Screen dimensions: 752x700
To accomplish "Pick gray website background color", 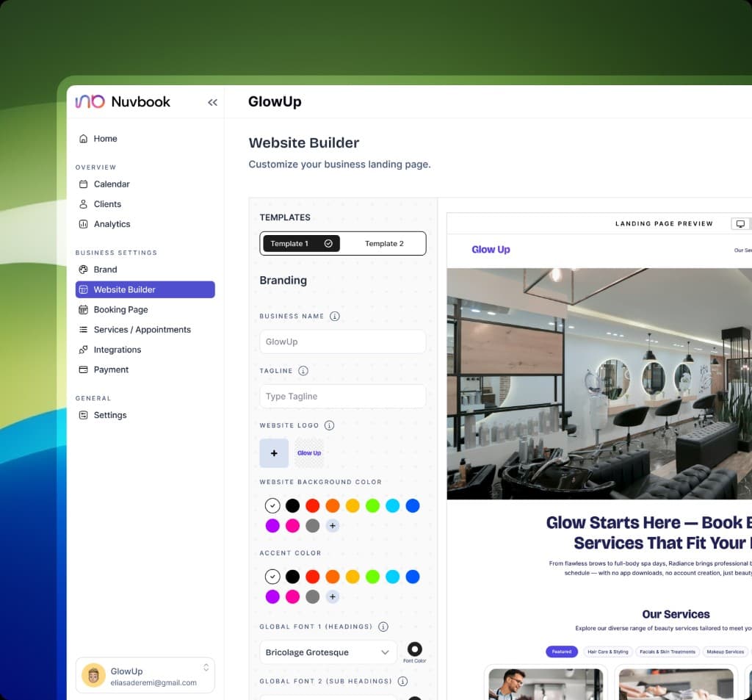I will 313,526.
